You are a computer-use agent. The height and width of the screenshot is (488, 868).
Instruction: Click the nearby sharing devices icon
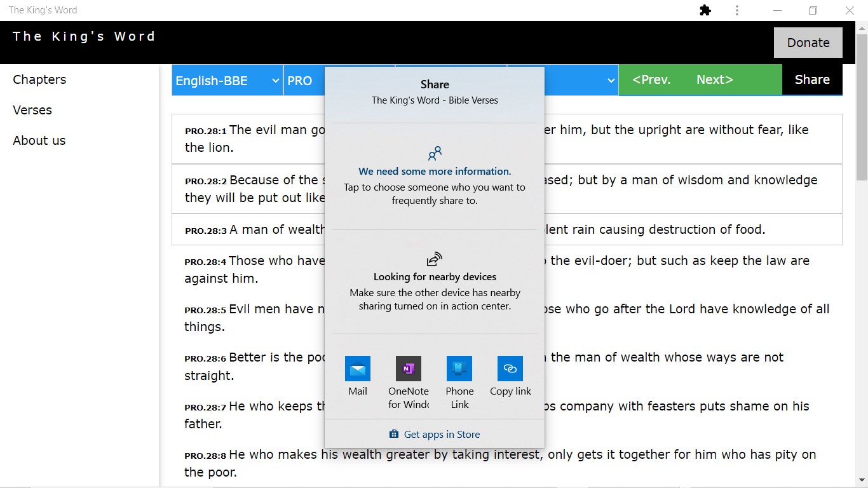pyautogui.click(x=435, y=259)
